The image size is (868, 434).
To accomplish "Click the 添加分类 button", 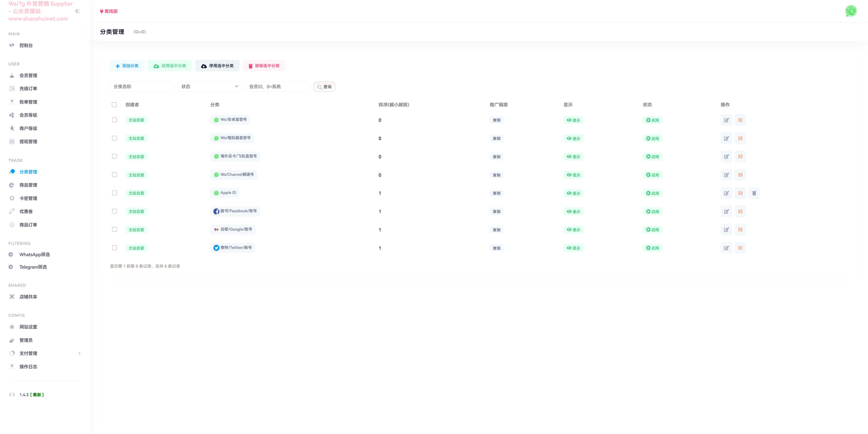I will coord(127,66).
